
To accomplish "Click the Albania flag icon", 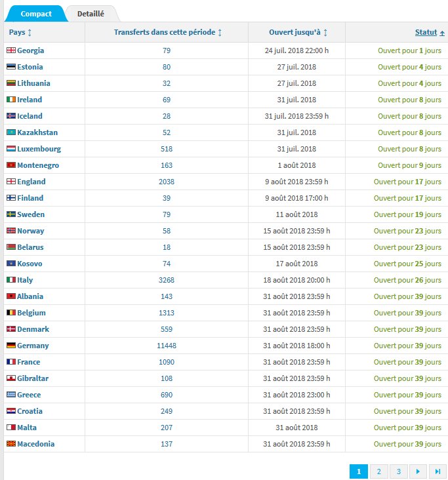I will (11, 296).
